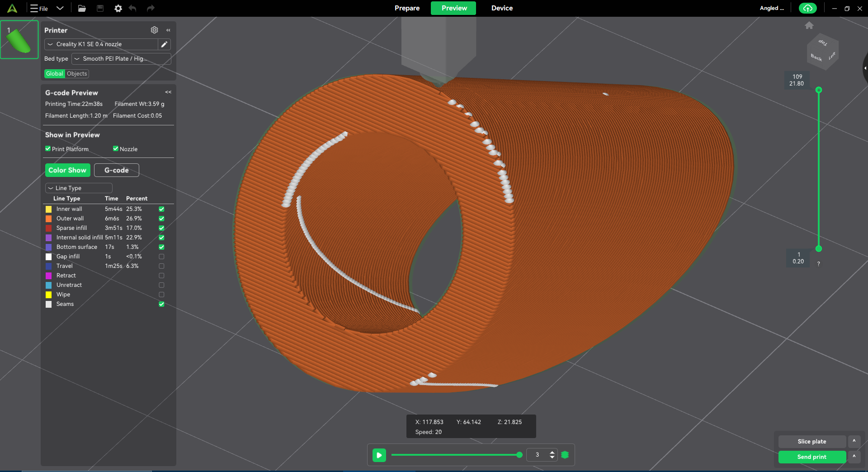The width and height of the screenshot is (868, 472).
Task: Collapse the Printer panel with double chevron
Action: (x=168, y=30)
